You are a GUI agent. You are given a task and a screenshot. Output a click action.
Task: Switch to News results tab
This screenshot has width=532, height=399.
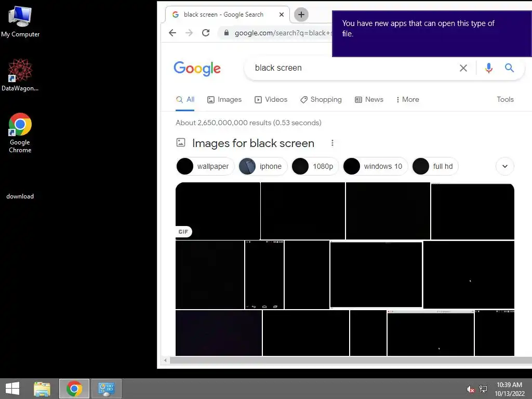pos(369,99)
